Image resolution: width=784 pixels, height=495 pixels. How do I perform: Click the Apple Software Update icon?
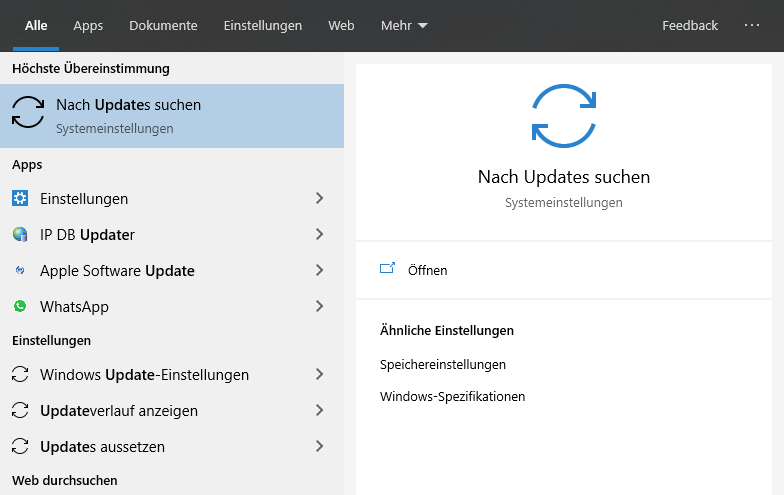(20, 270)
